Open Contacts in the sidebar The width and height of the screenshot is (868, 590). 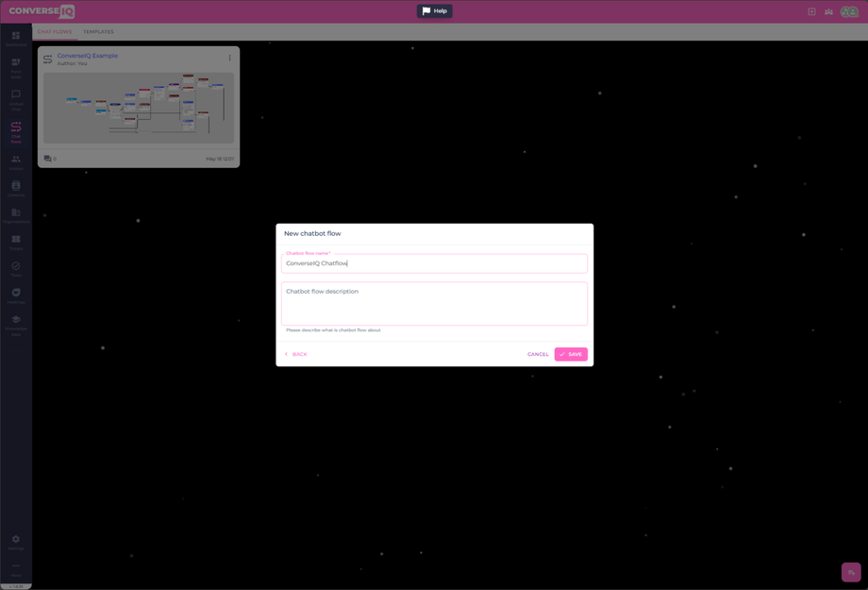[15, 189]
